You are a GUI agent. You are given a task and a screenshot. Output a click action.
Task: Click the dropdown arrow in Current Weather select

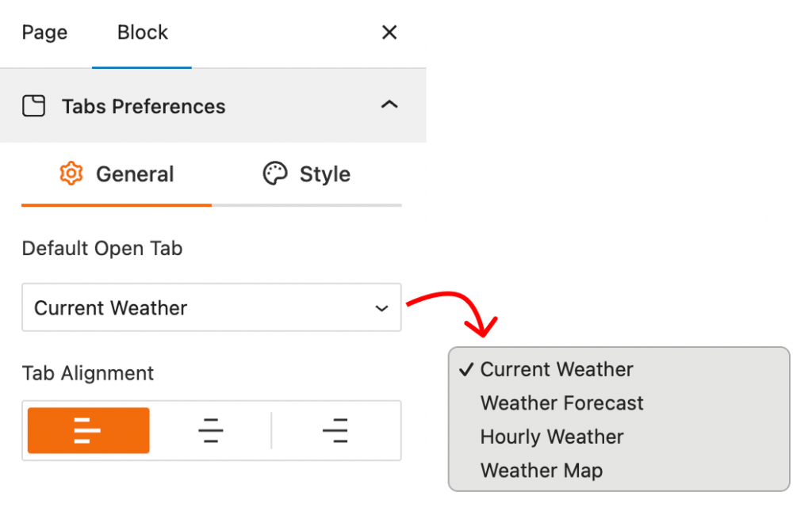coord(381,308)
